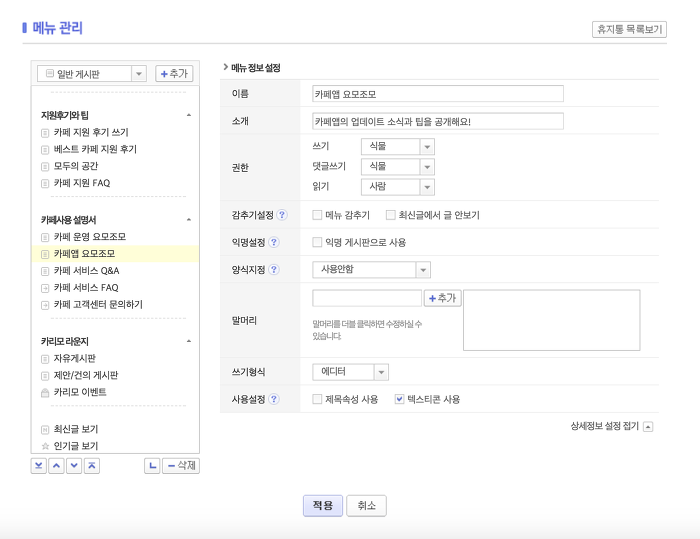Open the help icon next to 감추기설정
Viewport: 700px width, 539px height.
(x=282, y=215)
